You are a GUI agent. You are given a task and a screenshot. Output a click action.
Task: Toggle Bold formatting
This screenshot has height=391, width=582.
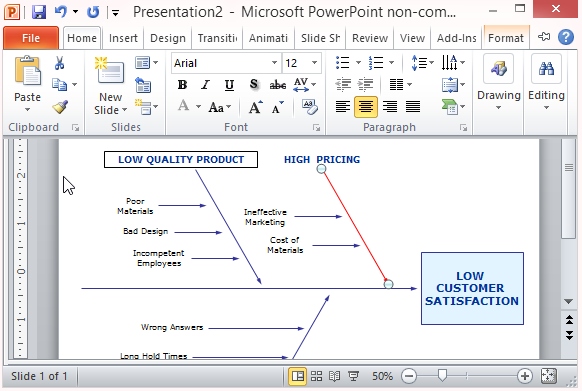point(182,85)
